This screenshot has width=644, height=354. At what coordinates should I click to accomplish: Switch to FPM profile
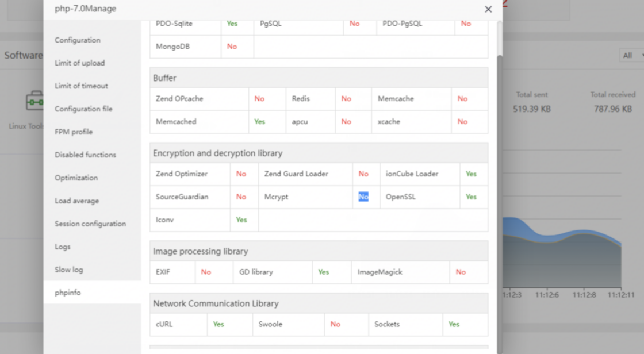tap(74, 132)
